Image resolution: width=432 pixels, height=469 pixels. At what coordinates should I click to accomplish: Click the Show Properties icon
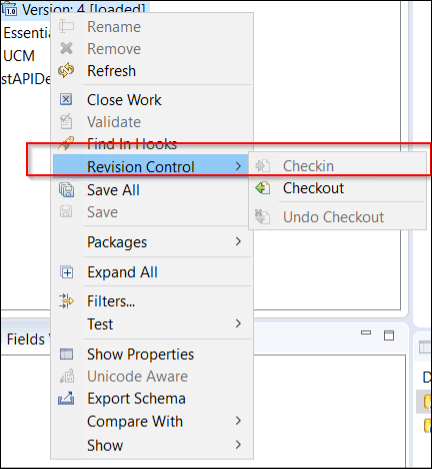pyautogui.click(x=66, y=354)
